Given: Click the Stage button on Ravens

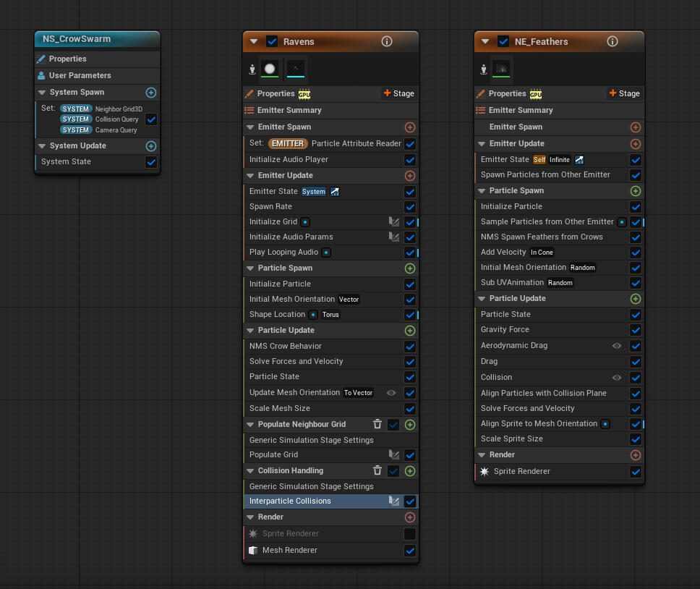Looking at the screenshot, I should 398,93.
